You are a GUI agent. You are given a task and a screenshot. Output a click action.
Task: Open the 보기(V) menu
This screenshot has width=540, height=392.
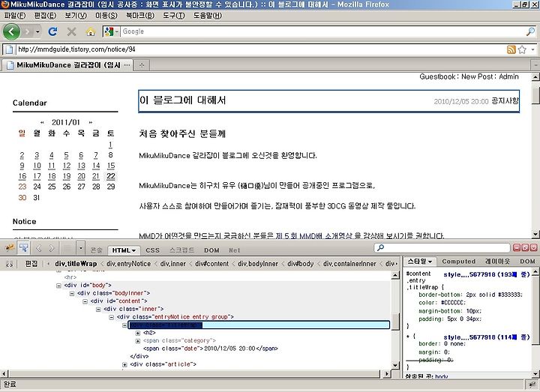coord(76,16)
